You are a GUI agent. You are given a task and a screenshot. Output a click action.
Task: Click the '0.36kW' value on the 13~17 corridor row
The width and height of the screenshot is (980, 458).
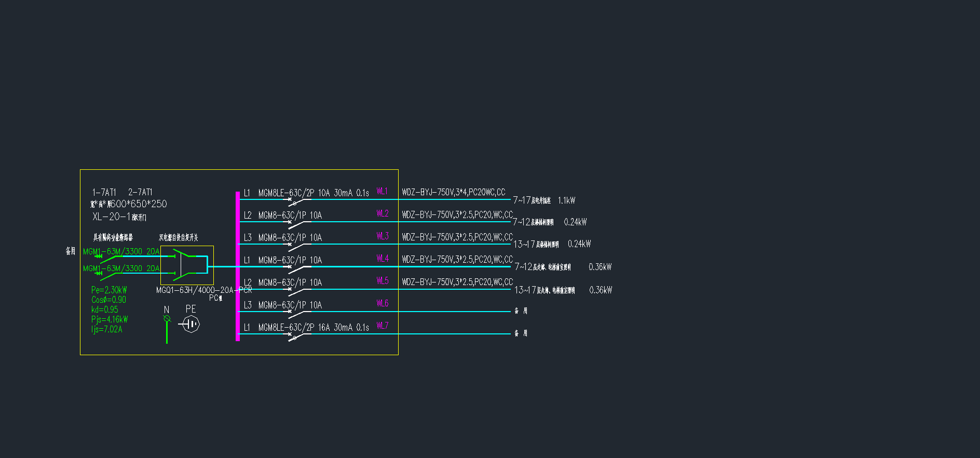[x=601, y=290]
